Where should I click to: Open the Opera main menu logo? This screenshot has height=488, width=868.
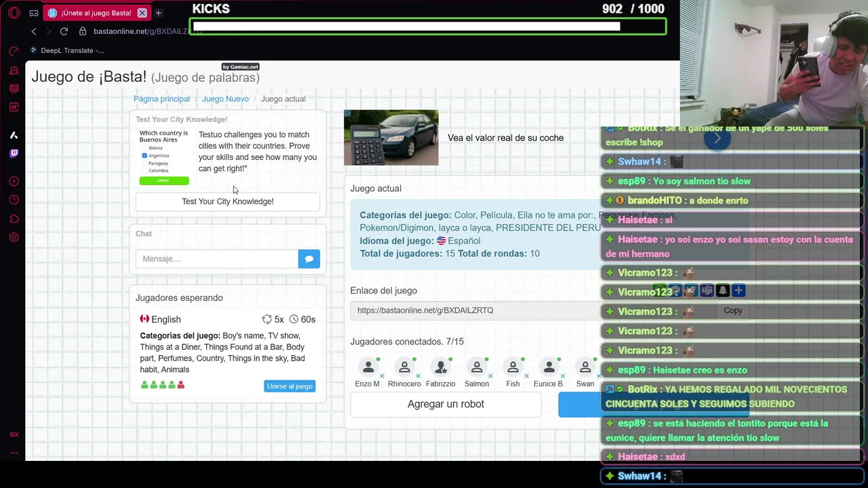pyautogui.click(x=14, y=13)
